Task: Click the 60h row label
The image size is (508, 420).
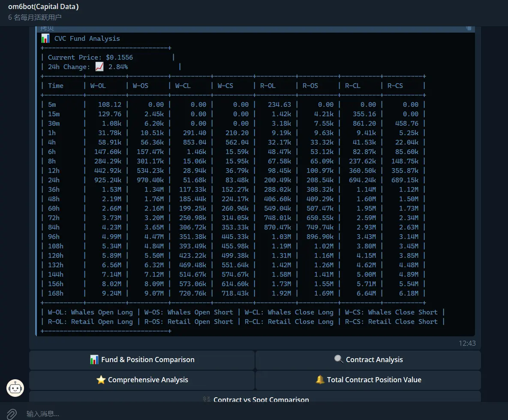Action: point(54,208)
